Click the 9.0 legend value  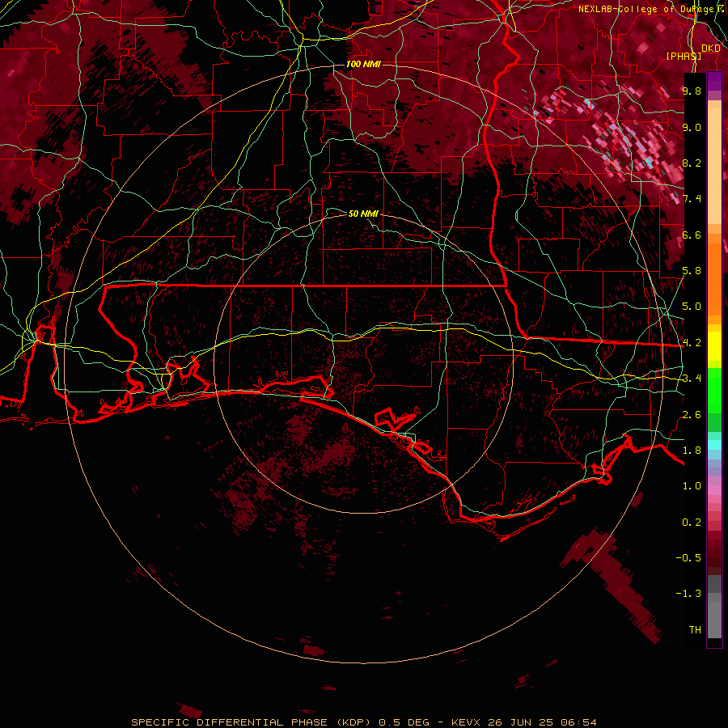(692, 127)
